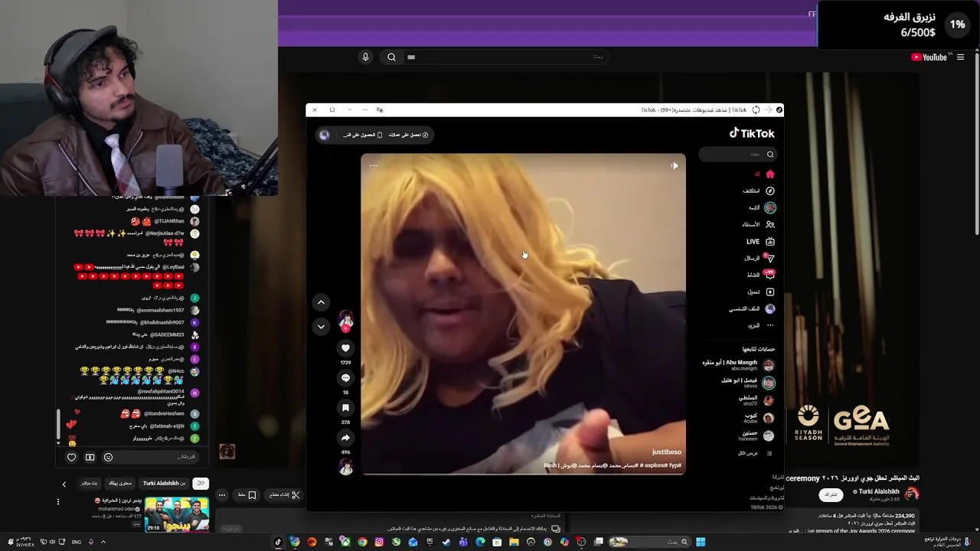The image size is (980, 551).
Task: Click the creator avatar with follow badge
Action: pos(346,321)
